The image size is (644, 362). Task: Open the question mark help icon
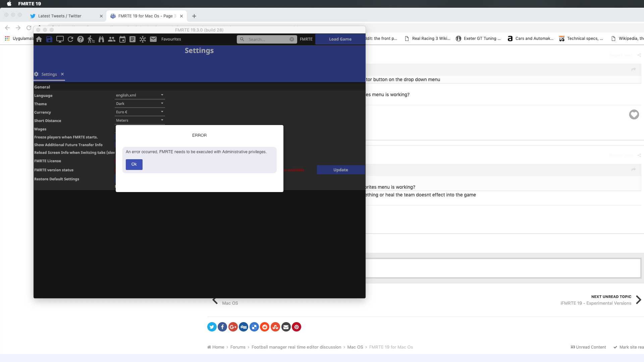click(x=80, y=39)
